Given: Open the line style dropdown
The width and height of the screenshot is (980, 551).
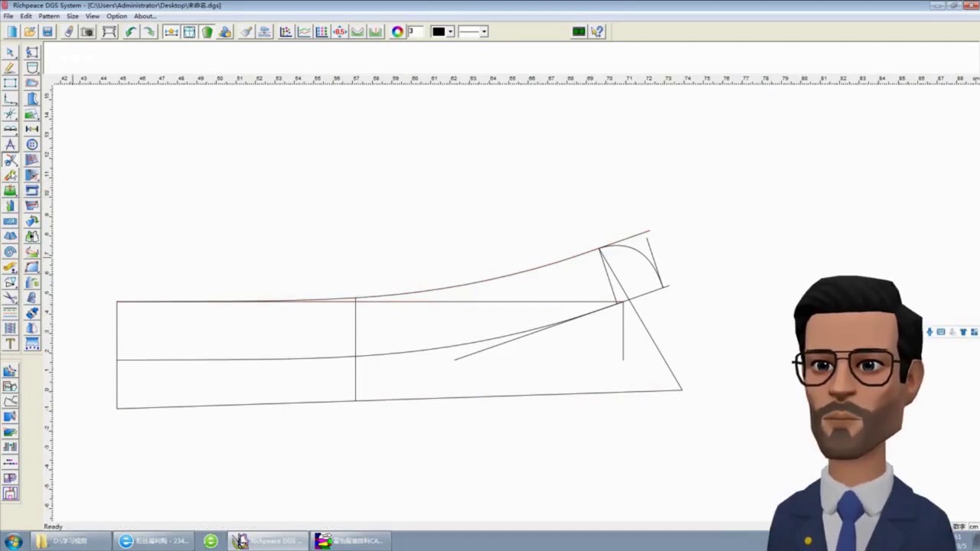Looking at the screenshot, I should (484, 31).
